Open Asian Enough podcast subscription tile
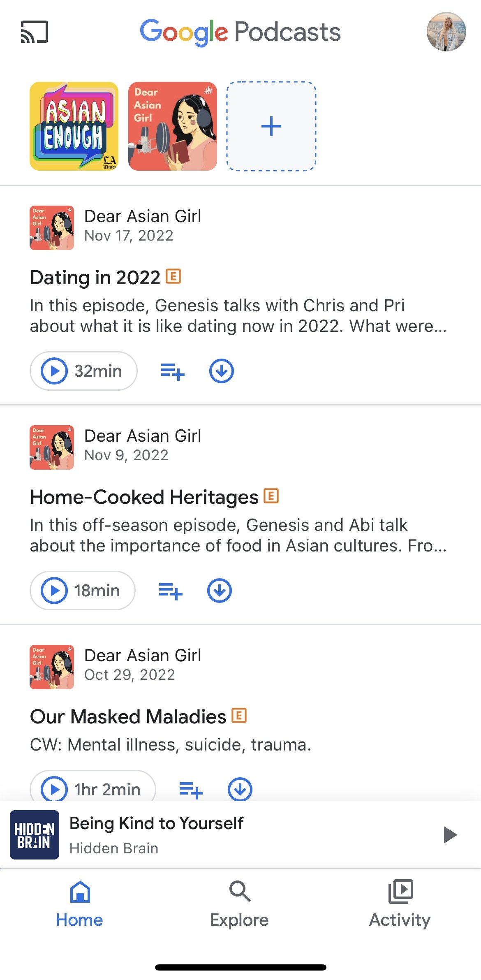The width and height of the screenshot is (481, 980). [74, 126]
